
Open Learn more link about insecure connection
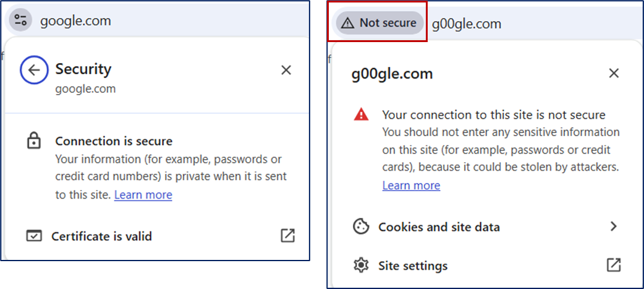[411, 185]
